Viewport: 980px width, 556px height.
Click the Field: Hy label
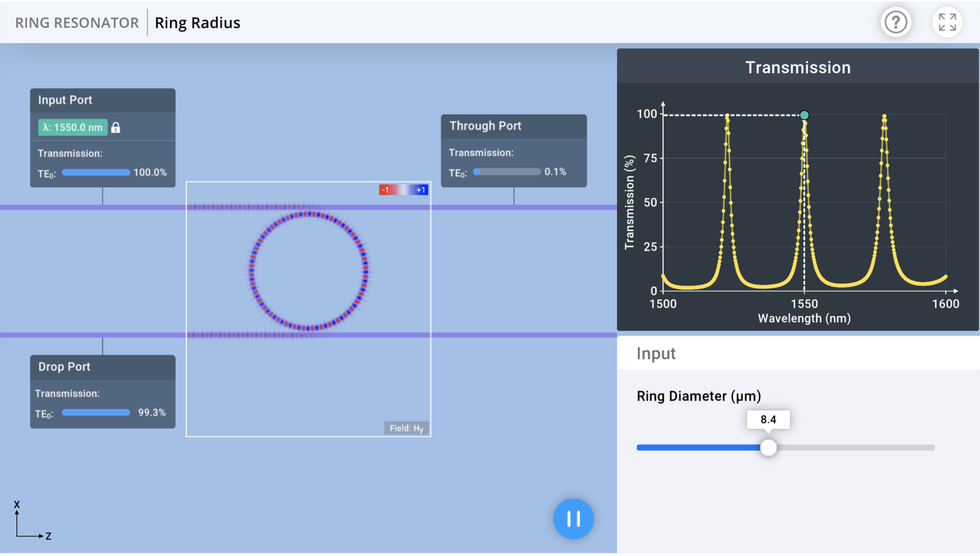pyautogui.click(x=406, y=428)
